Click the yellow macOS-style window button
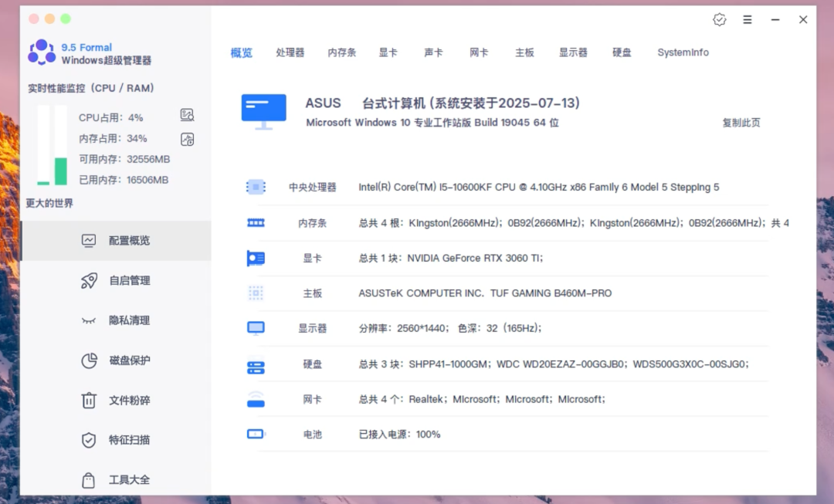This screenshot has width=834, height=504. [49, 19]
